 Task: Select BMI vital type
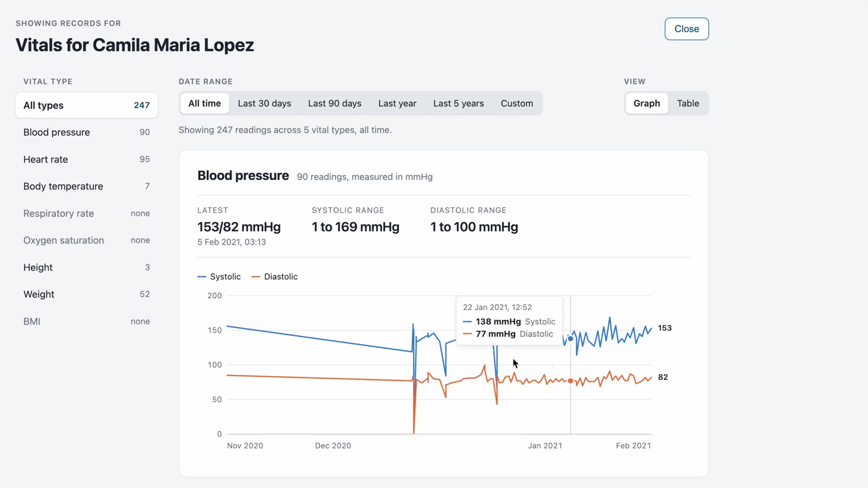click(87, 321)
